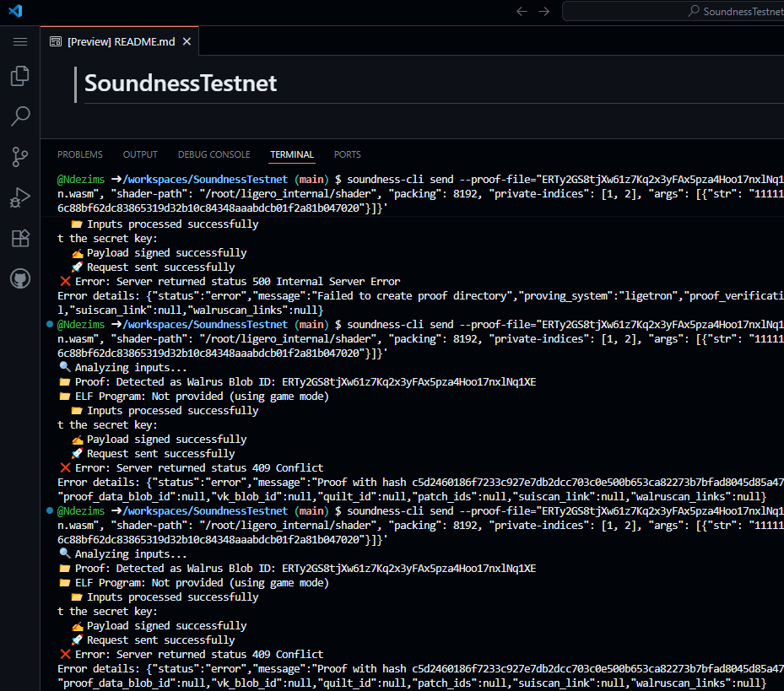Click the VS Code logo icon
Image resolution: width=784 pixels, height=691 pixels.
pyautogui.click(x=15, y=10)
